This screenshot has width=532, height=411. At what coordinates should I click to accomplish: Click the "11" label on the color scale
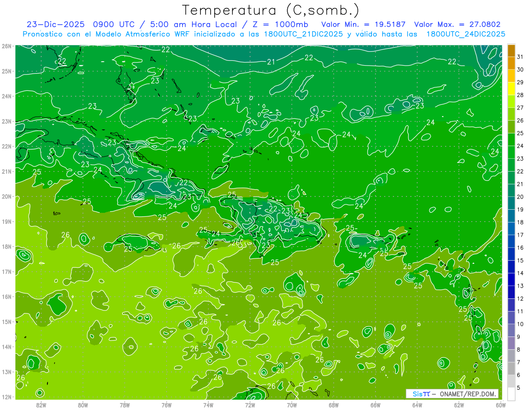click(x=520, y=312)
